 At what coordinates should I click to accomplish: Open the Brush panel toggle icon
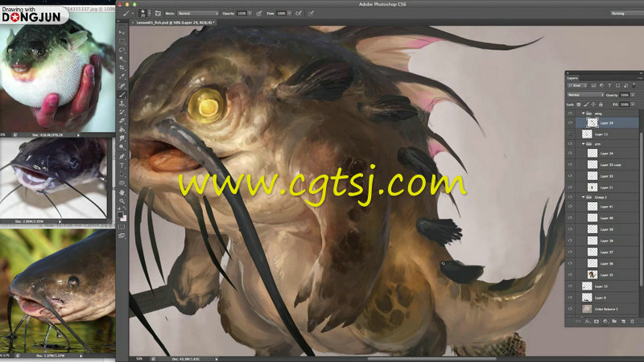coord(158,13)
